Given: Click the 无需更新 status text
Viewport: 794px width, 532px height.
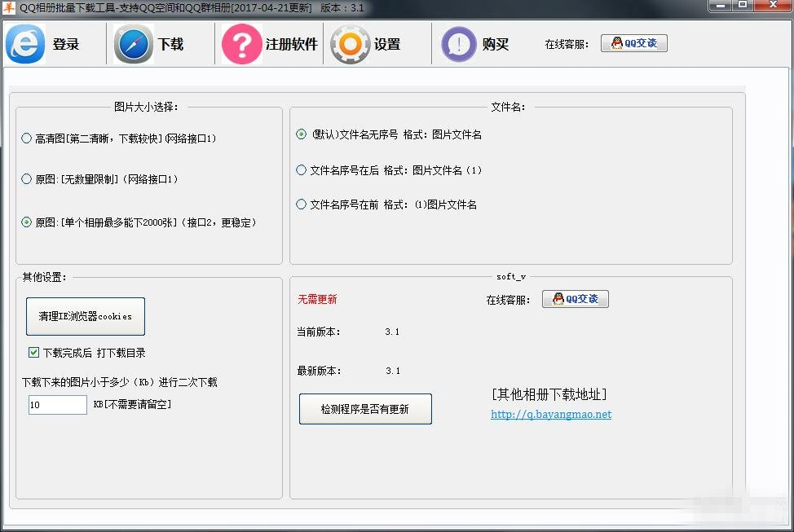Looking at the screenshot, I should point(317,299).
